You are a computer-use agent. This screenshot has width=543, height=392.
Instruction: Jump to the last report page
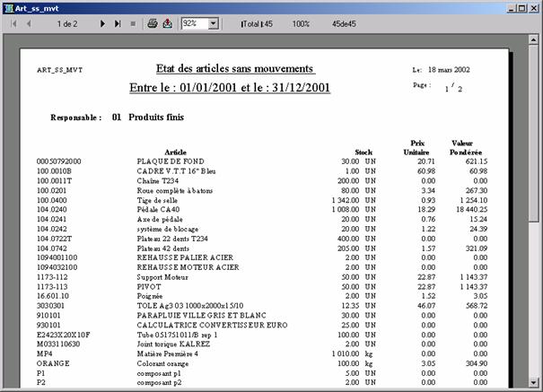118,23
